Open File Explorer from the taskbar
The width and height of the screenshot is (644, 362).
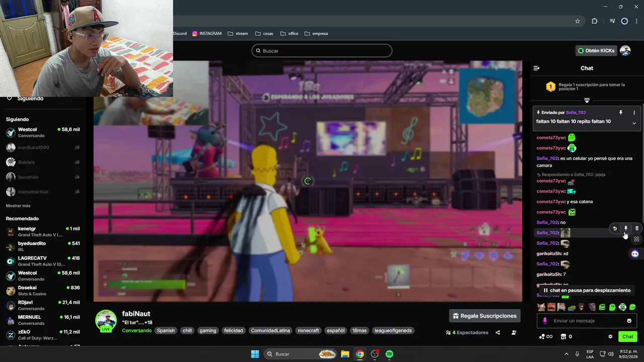345,354
